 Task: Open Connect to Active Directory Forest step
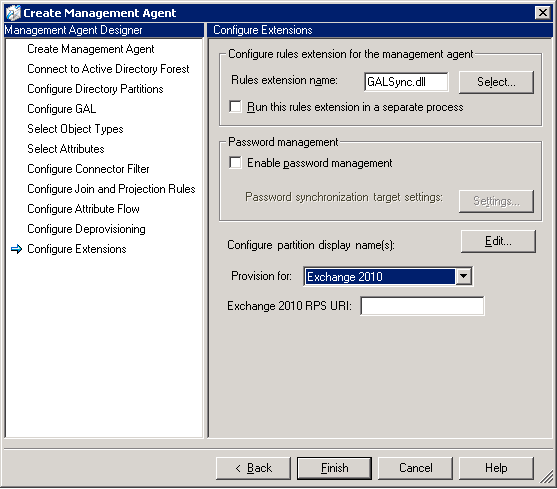click(x=108, y=69)
